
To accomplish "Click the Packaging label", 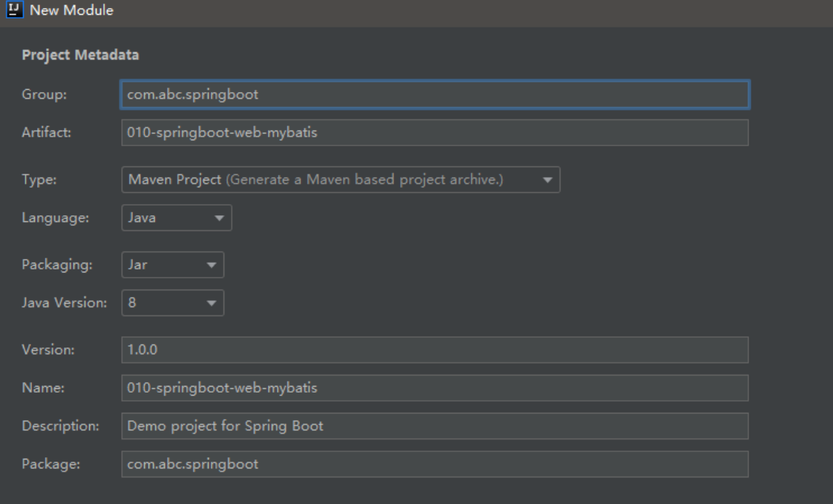I will click(57, 264).
